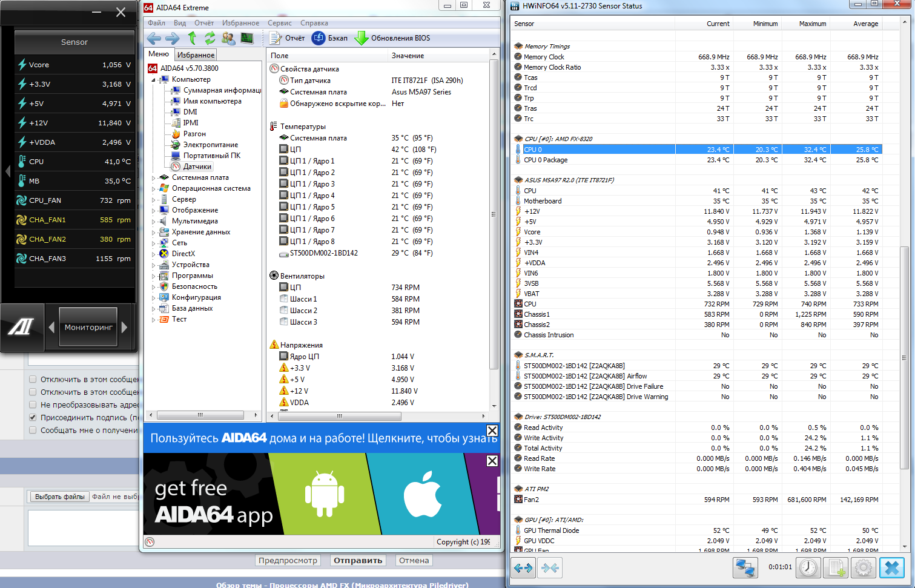Click the blue X button in HWiNFO
The image size is (915, 588).
point(892,568)
